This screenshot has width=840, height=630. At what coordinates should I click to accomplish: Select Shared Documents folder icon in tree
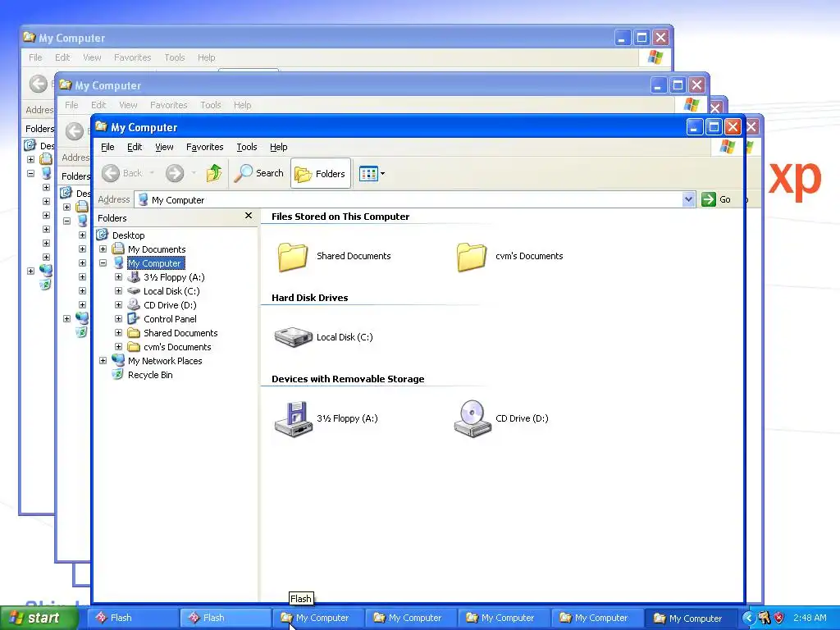pyautogui.click(x=134, y=333)
